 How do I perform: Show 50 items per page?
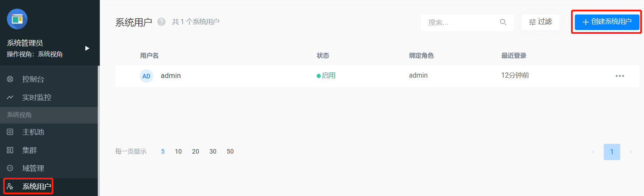pos(230,151)
